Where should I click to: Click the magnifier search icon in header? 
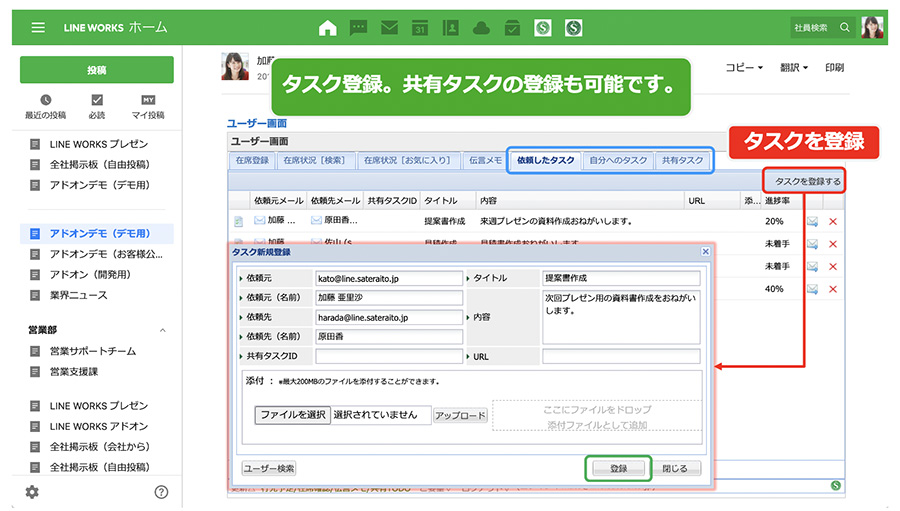[844, 28]
